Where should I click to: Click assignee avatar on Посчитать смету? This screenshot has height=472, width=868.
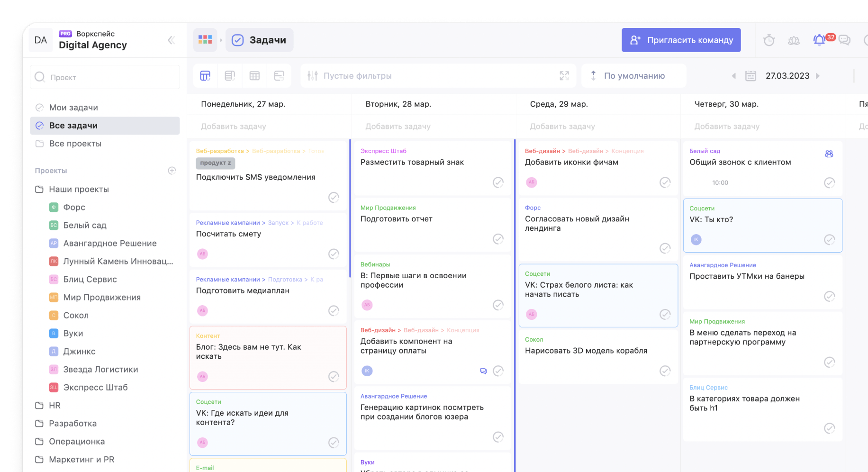click(202, 254)
